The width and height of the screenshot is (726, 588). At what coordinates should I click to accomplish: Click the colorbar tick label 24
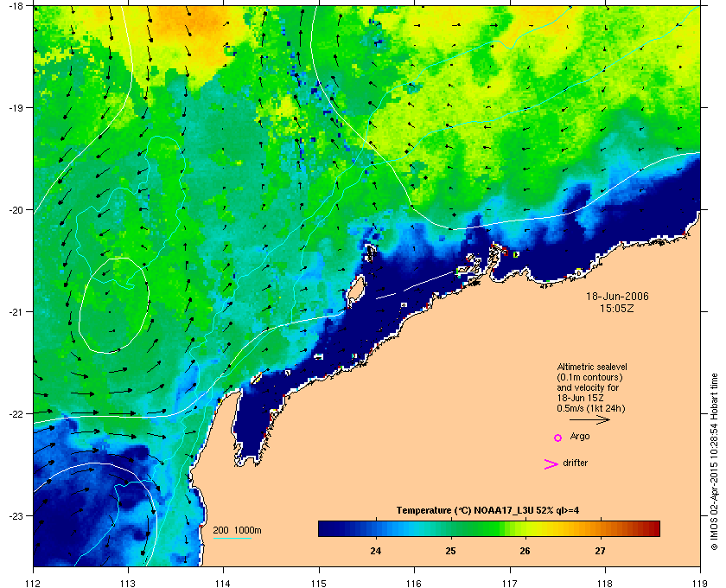click(375, 551)
